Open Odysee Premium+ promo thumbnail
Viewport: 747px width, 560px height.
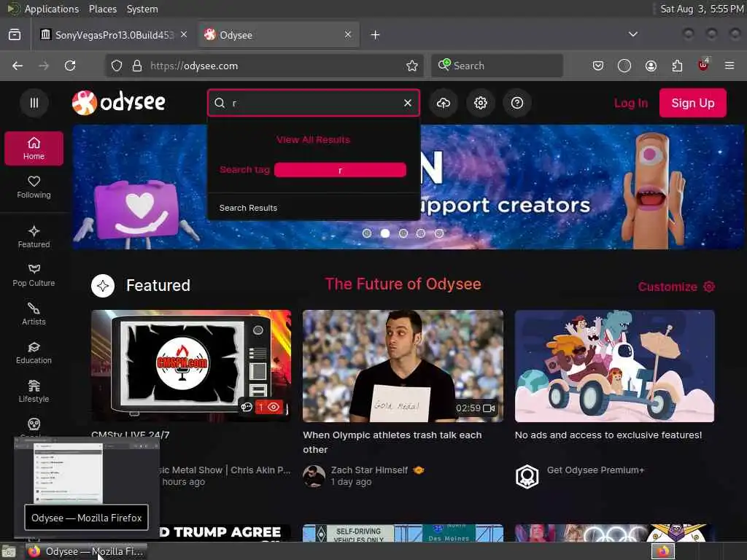coord(614,366)
